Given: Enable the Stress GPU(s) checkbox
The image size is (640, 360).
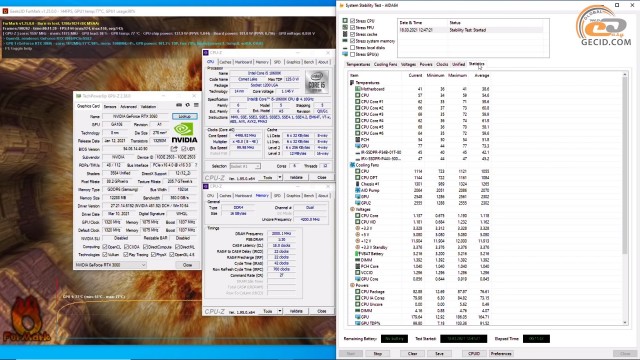Looking at the screenshot, I should (x=352, y=54).
